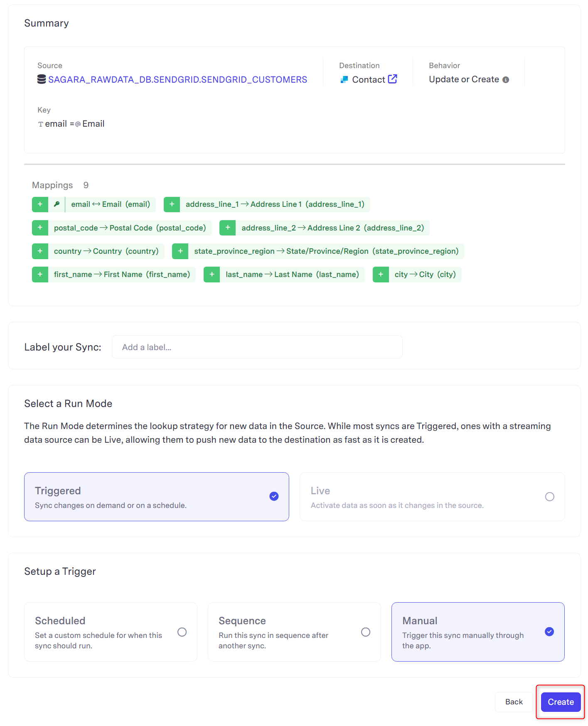Click the Back button

[514, 702]
